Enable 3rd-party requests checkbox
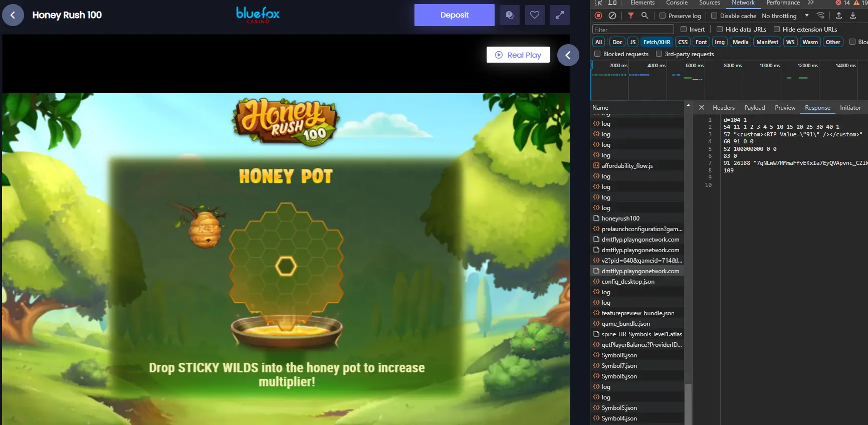The width and height of the screenshot is (868, 425). 659,54
